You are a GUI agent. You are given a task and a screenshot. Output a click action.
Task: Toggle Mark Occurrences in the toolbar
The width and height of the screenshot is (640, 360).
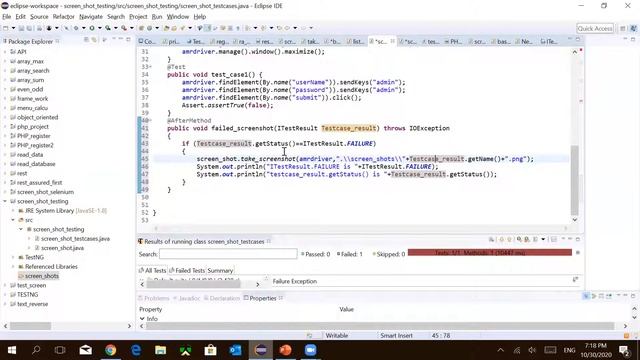(208, 28)
